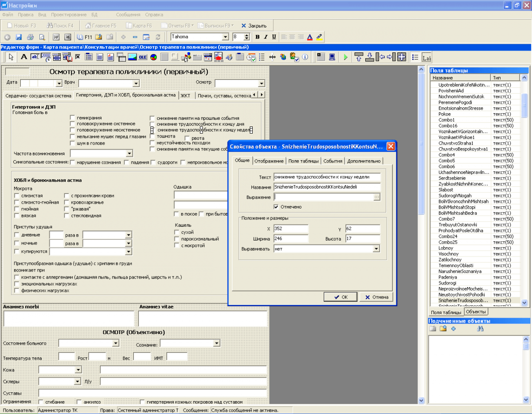Open the yellow highlight color tool
Image resolution: width=532 pixels, height=414 pixels.
coord(319,37)
